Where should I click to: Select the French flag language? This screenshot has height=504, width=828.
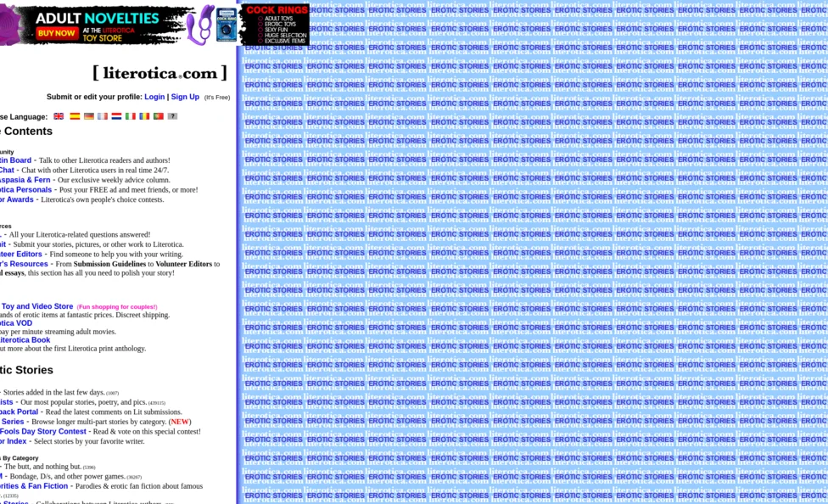[x=103, y=116]
